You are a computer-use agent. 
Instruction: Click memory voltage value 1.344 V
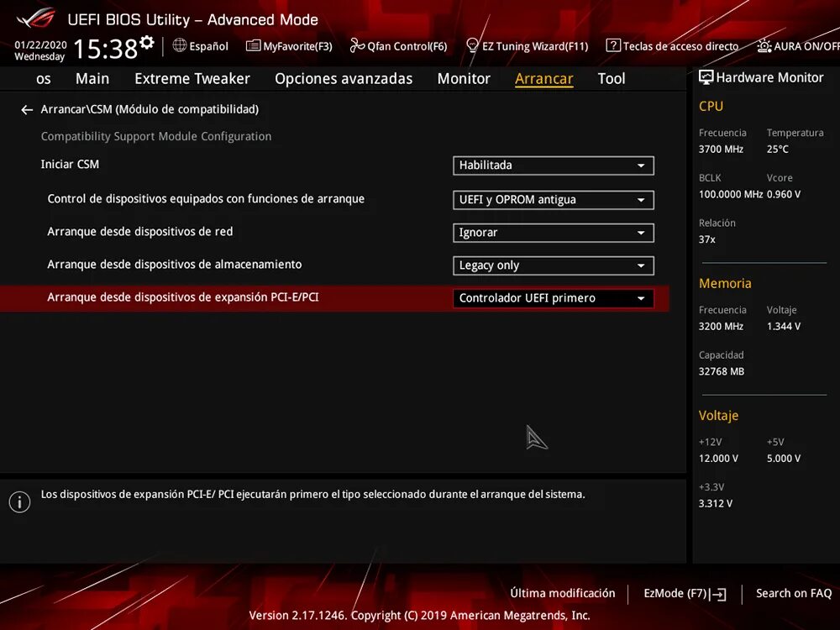[783, 326]
